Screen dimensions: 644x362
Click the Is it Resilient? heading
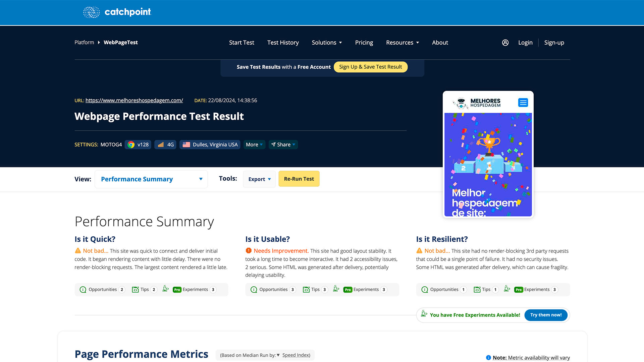442,239
